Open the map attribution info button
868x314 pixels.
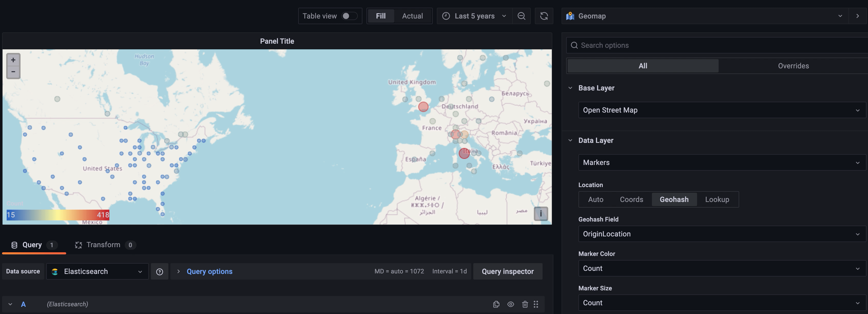pyautogui.click(x=541, y=214)
